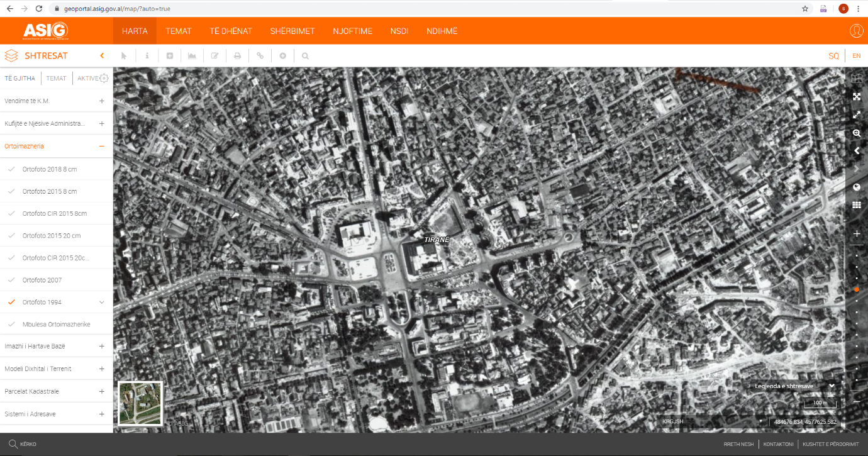Bookmark page with the star icon
Image resolution: width=868 pixels, height=456 pixels.
805,9
